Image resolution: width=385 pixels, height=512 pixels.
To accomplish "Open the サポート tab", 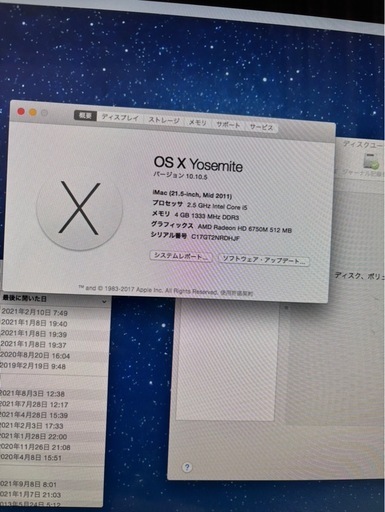I will click(228, 125).
